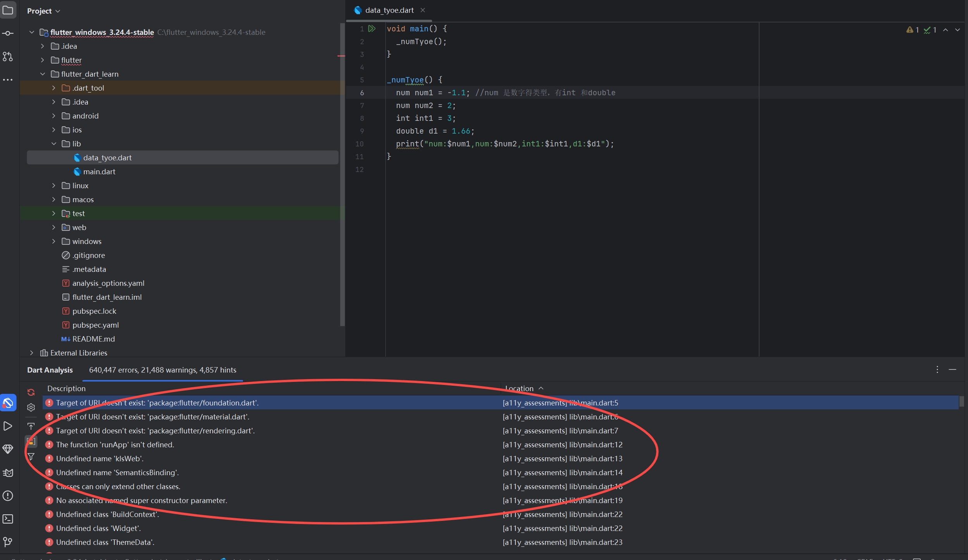Image resolution: width=968 pixels, height=560 pixels.
Task: Open Dart Analysis settings gear
Action: click(x=31, y=407)
